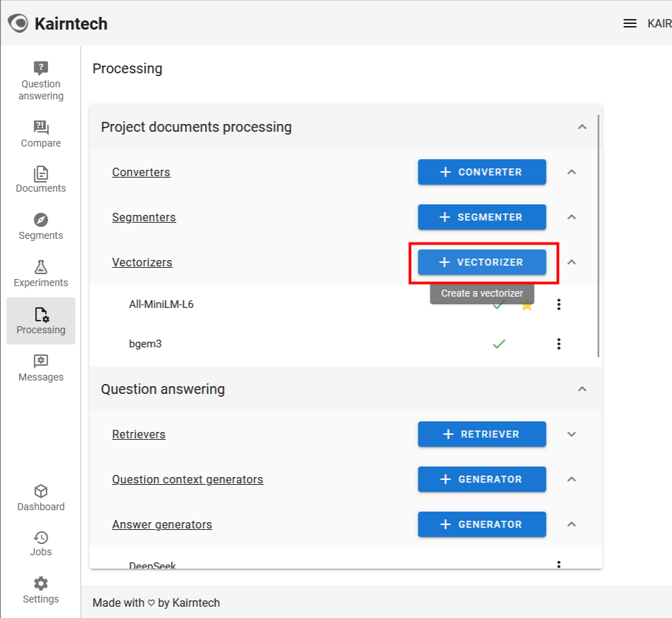Viewport: 672px width, 618px height.
Task: Go to Compare page icon
Action: coord(41,128)
